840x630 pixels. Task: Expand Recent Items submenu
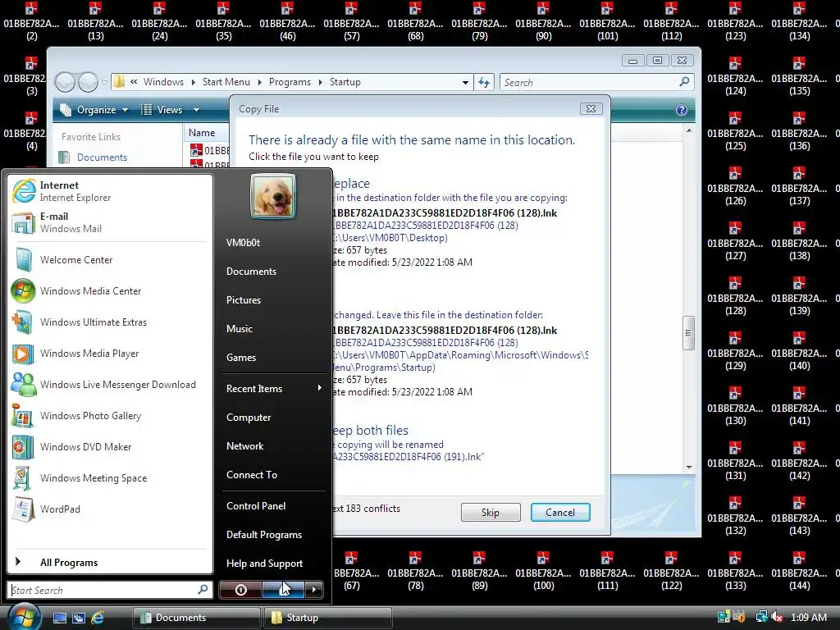point(274,388)
